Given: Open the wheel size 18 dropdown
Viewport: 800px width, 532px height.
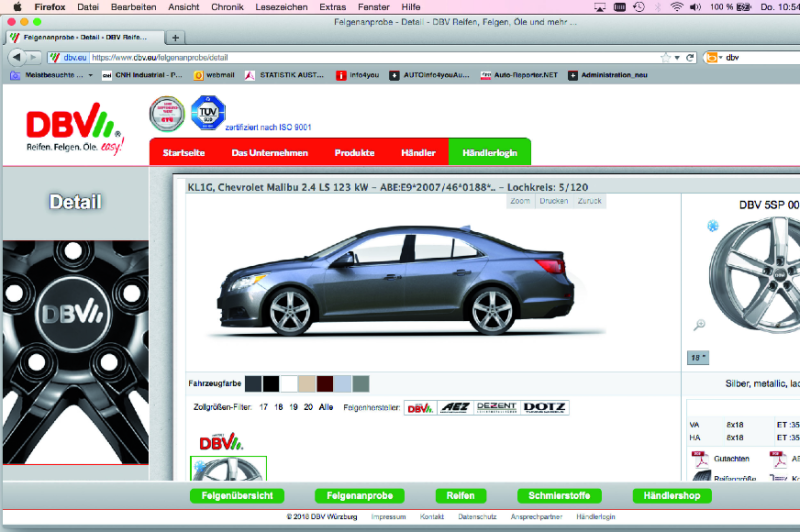Looking at the screenshot, I should 698,357.
